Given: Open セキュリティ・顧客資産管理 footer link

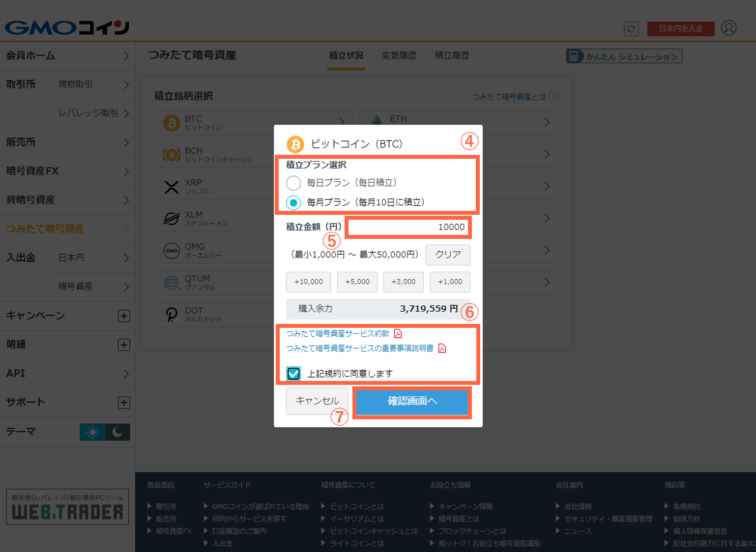Looking at the screenshot, I should (609, 519).
